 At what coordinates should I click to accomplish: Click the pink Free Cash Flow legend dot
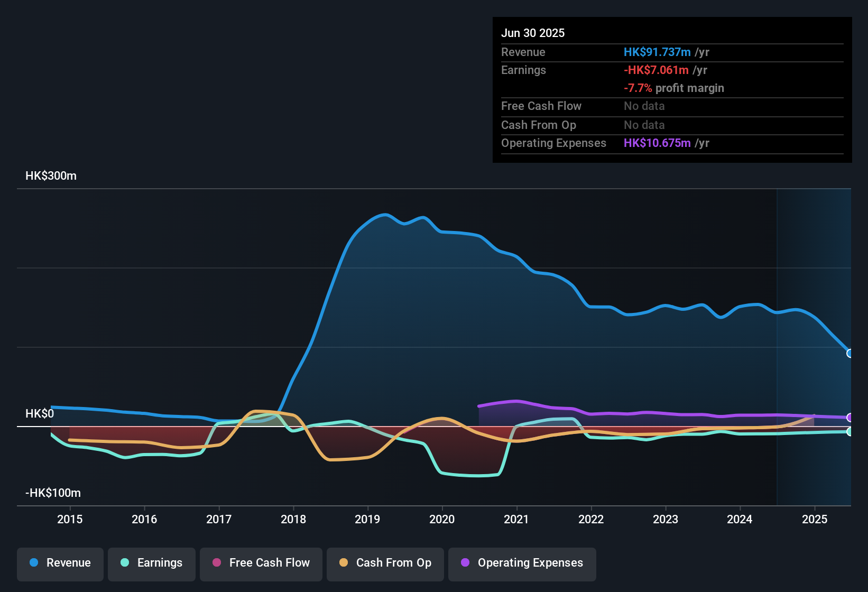click(x=216, y=563)
